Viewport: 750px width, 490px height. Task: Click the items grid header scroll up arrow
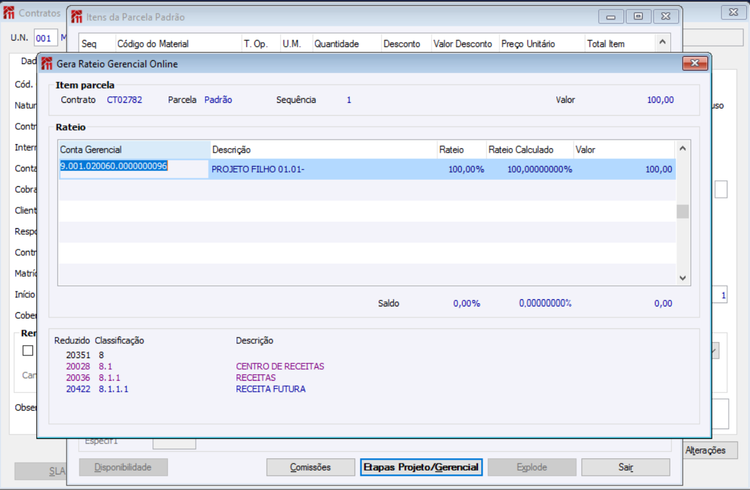point(662,42)
